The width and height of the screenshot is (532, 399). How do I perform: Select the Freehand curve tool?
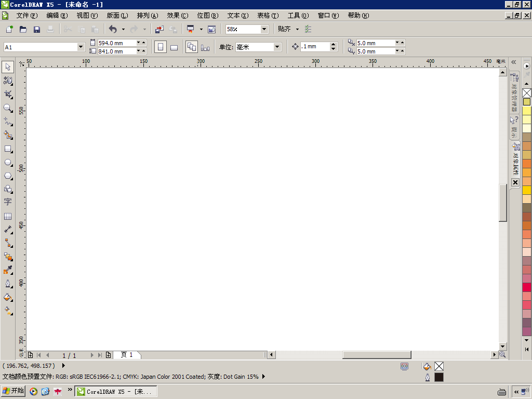point(8,122)
